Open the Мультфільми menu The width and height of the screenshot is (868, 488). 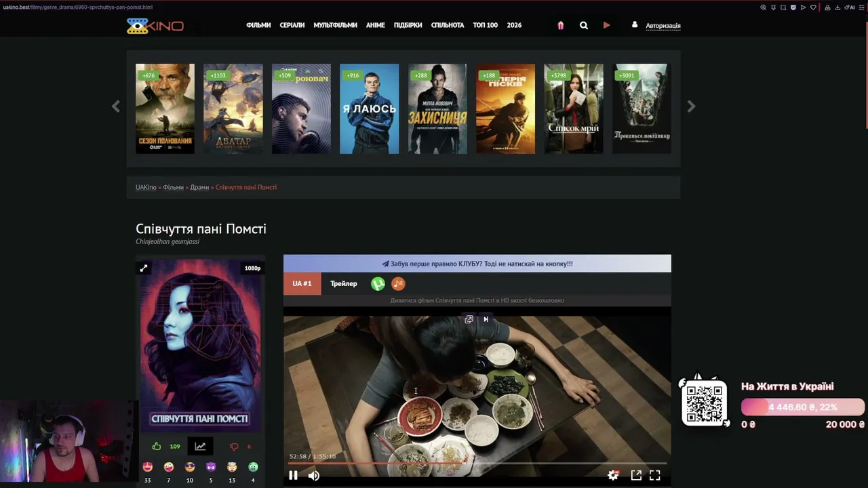click(335, 25)
